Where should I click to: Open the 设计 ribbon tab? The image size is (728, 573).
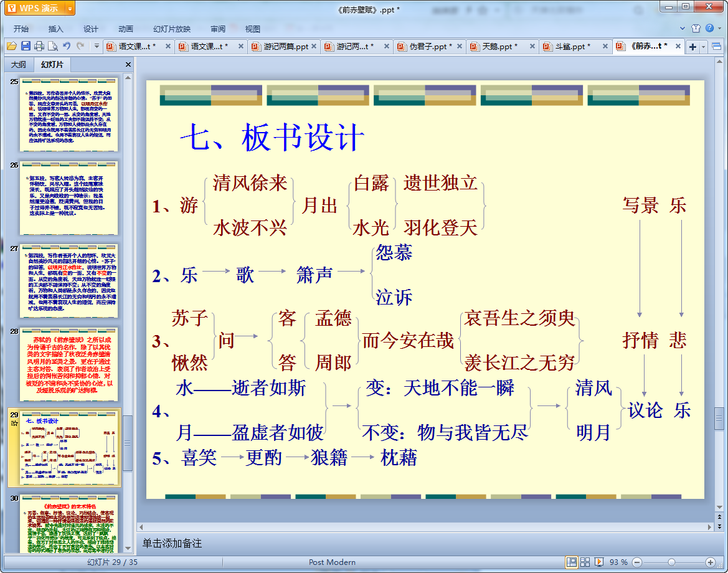click(90, 29)
